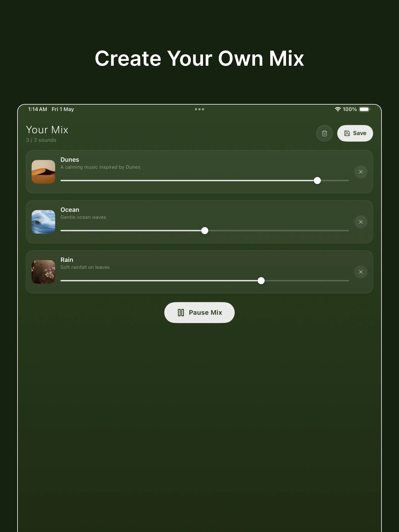Delete the mix with the trash icon
Viewport: 399px width, 532px height.
point(324,133)
